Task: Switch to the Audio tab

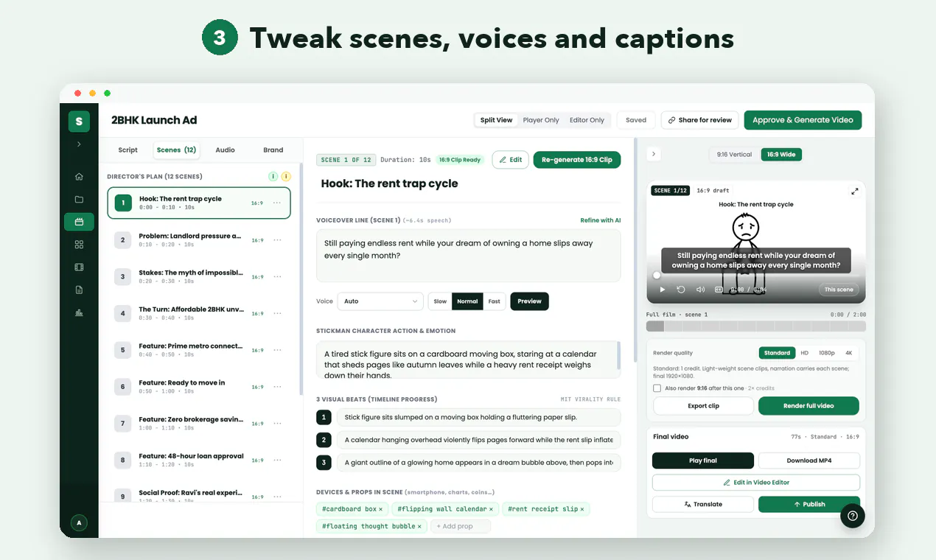Action: coord(226,150)
